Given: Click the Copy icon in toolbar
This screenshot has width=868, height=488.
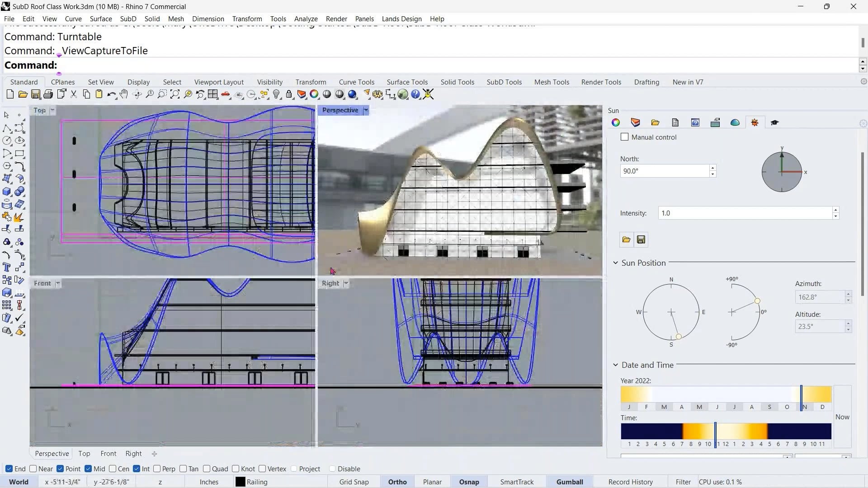Looking at the screenshot, I should click(86, 94).
